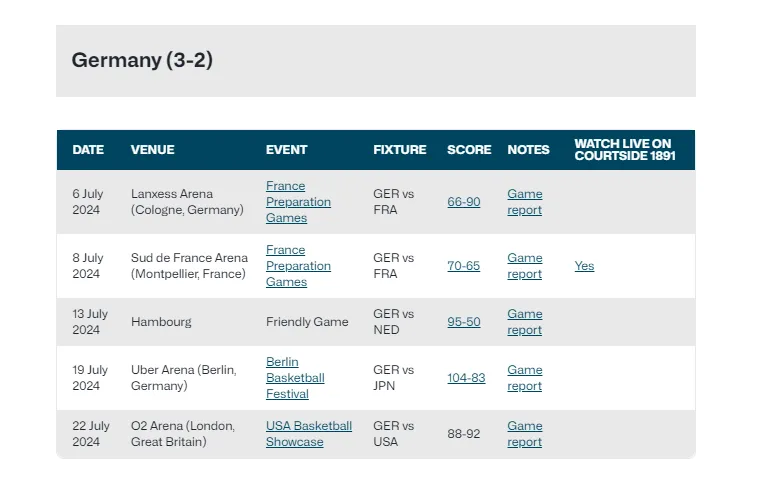Open France Preparation Games link for 6 July

298,202
